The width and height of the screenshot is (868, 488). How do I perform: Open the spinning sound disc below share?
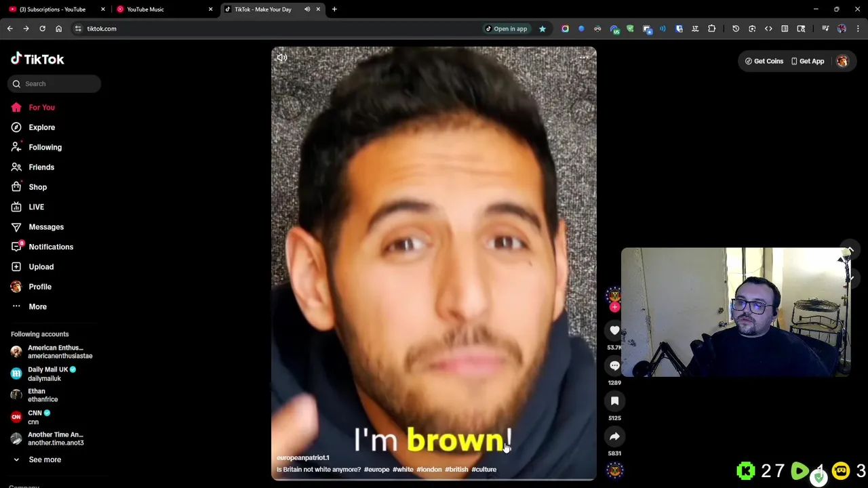click(x=614, y=470)
